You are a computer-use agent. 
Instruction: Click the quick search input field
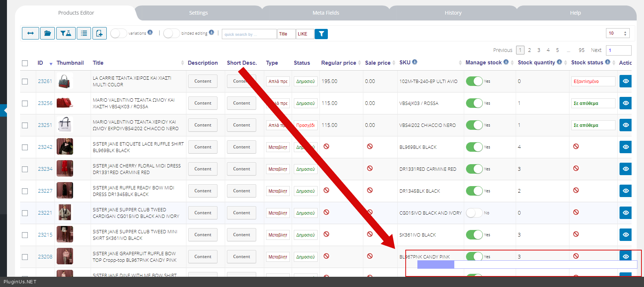click(249, 34)
